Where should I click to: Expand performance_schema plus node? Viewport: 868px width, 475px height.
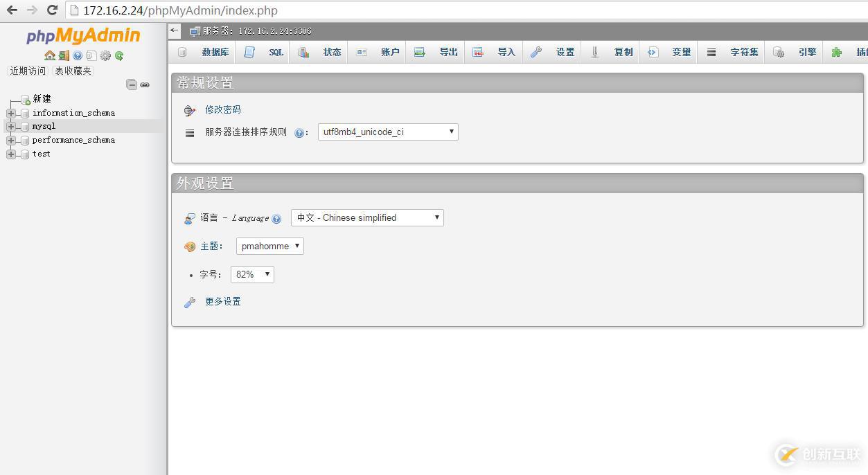[11, 140]
